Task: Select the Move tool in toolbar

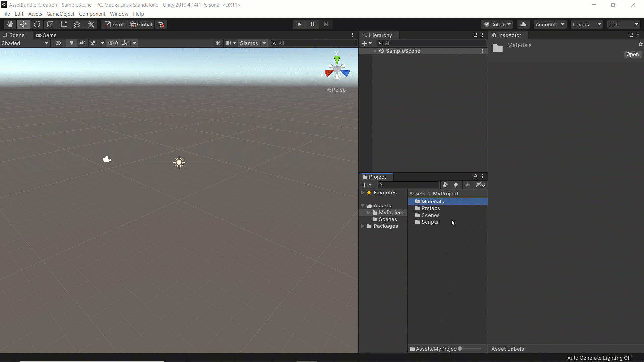Action: click(23, 24)
